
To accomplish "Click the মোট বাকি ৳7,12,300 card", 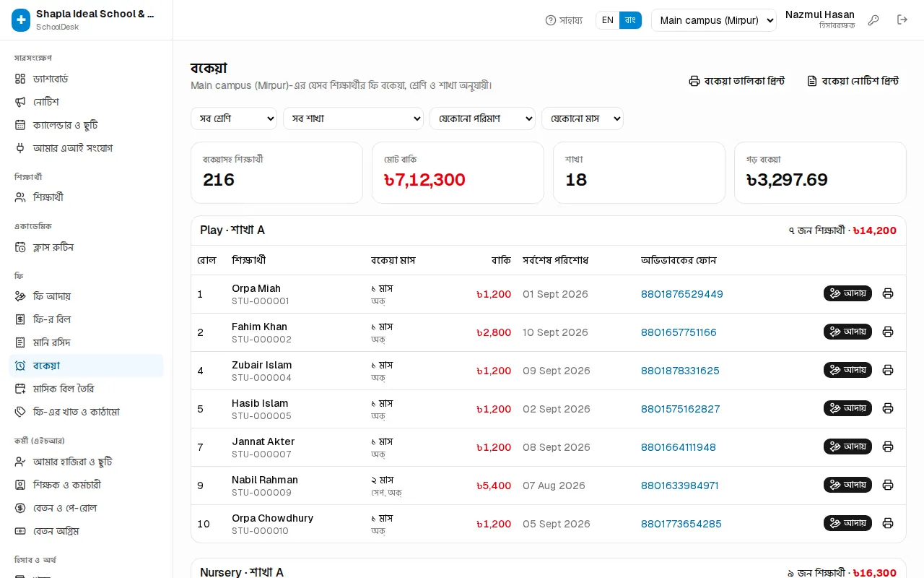I will pyautogui.click(x=458, y=173).
